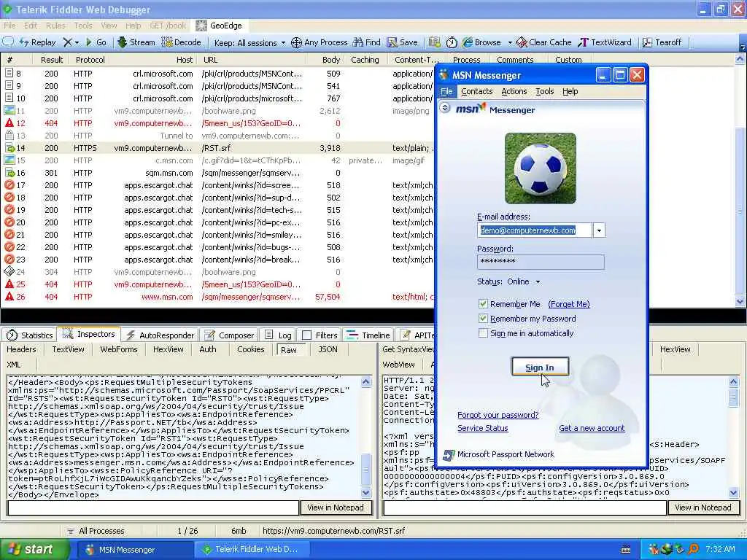
Task: Click the Get a new account link
Action: pos(592,428)
